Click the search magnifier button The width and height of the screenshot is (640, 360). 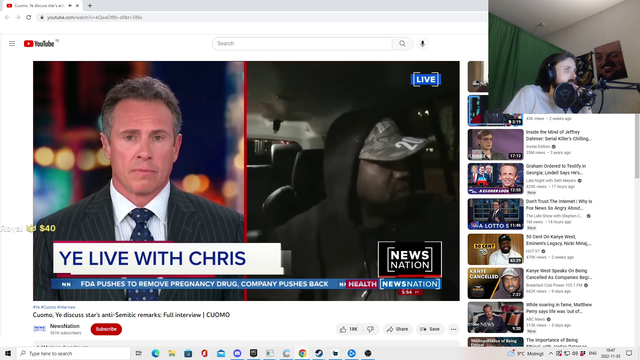[x=402, y=44]
